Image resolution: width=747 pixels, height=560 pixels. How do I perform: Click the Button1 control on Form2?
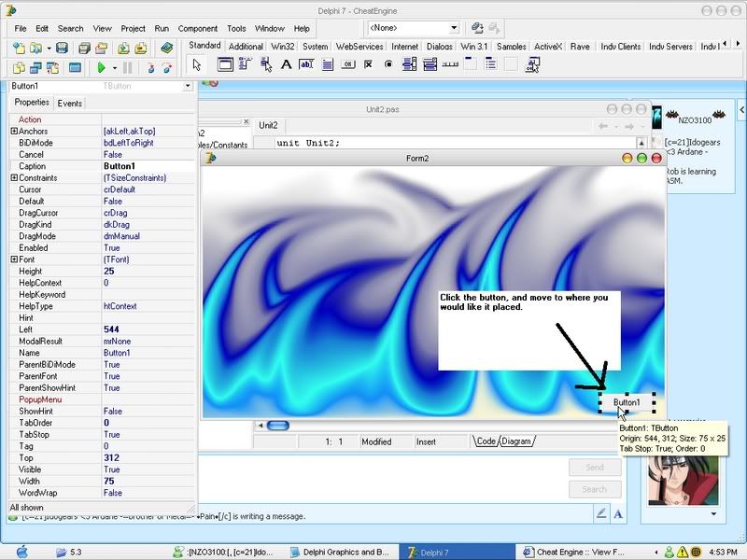[627, 402]
